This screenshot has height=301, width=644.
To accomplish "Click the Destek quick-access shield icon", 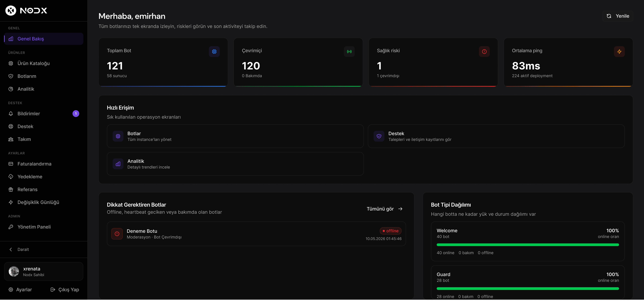I will point(379,136).
